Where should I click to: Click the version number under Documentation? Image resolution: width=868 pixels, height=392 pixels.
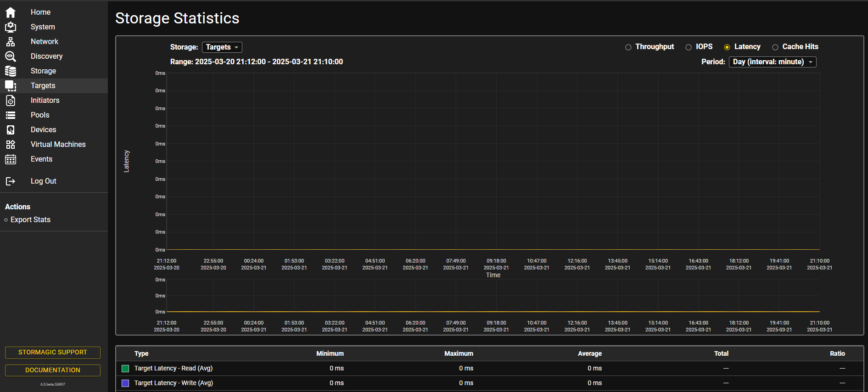coord(53,384)
